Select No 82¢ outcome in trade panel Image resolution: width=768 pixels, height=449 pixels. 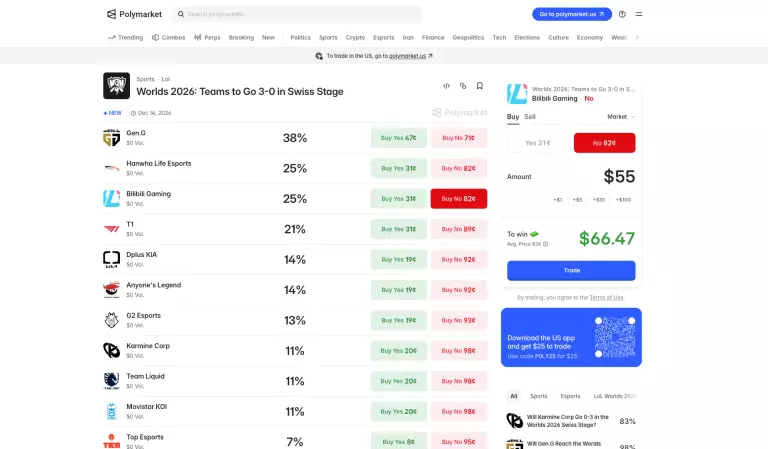pos(604,143)
